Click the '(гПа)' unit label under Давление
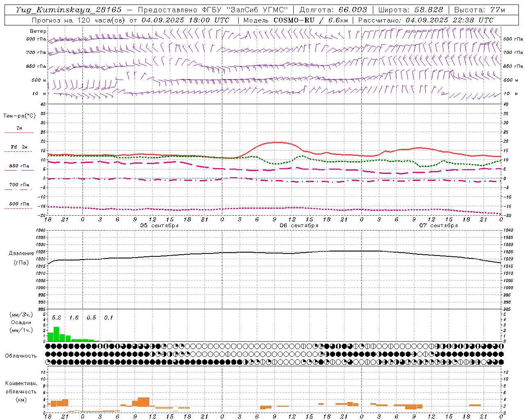 click(21, 263)
